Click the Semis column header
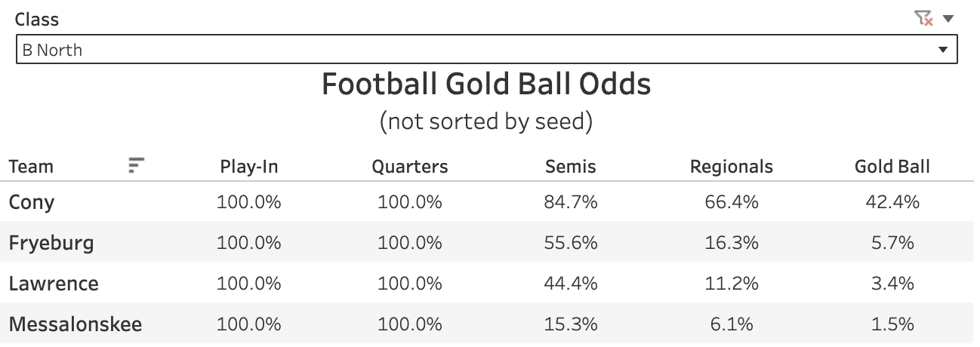Image resolution: width=980 pixels, height=347 pixels. (x=571, y=167)
